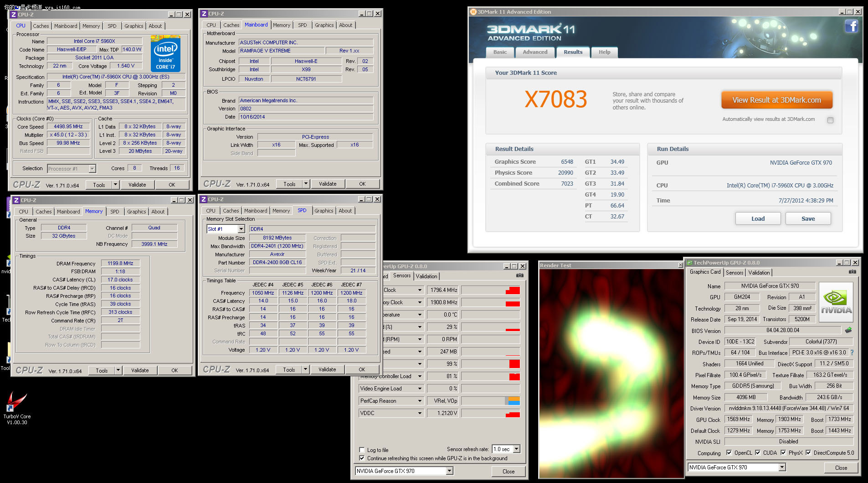Image resolution: width=868 pixels, height=483 pixels.
Task: Click the camera screenshot icon in GPU-Z Graphics Card window
Action: pos(852,272)
